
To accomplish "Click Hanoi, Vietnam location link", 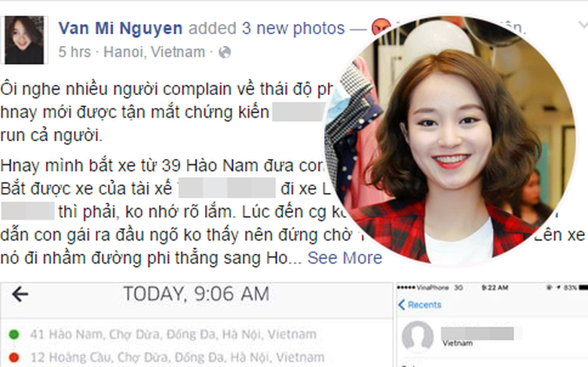I will click(154, 52).
